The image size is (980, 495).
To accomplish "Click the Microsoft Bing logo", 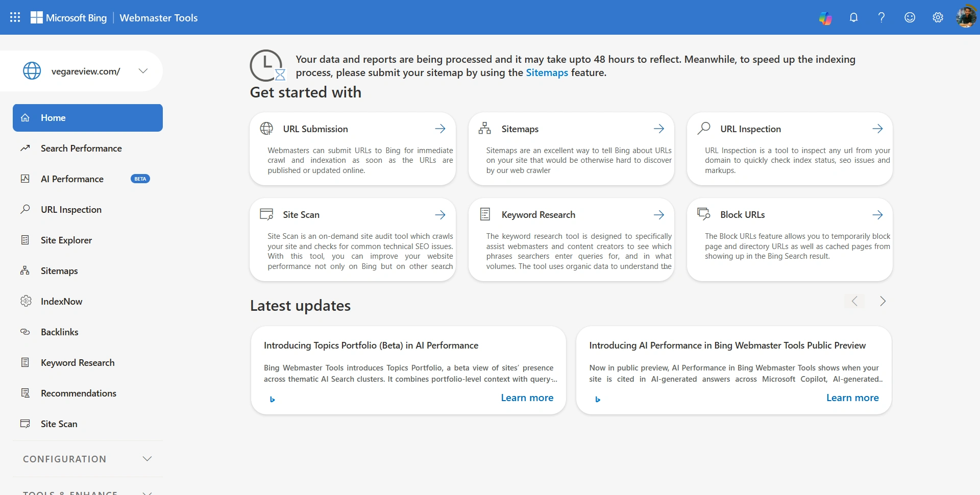I will coord(69,18).
